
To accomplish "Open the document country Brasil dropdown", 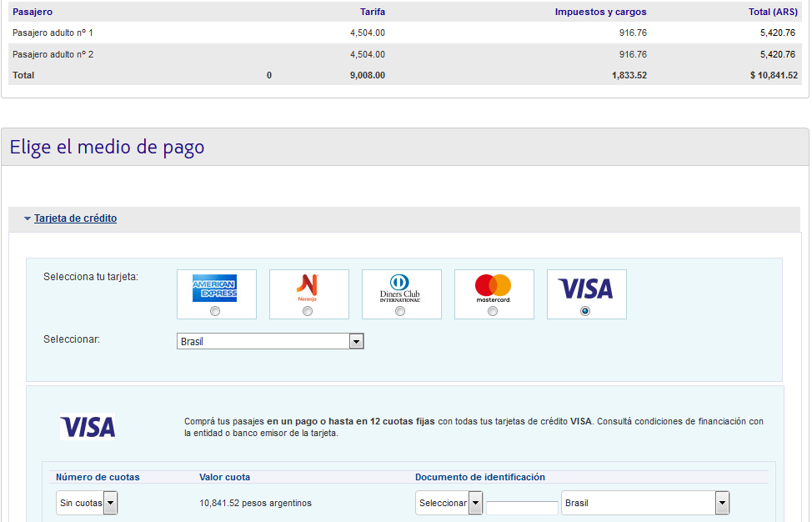I will (x=645, y=503).
